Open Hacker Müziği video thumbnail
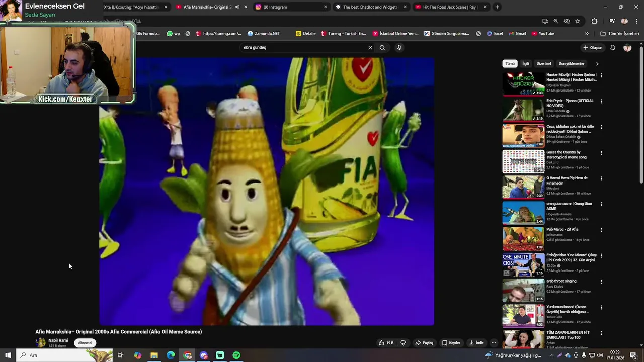This screenshot has width=644, height=362. point(523,84)
